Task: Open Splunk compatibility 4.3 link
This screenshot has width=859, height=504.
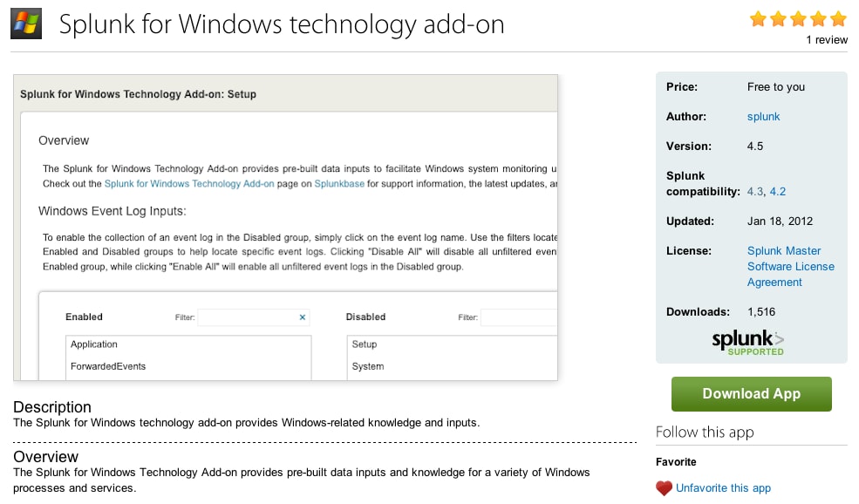Action: pos(755,192)
